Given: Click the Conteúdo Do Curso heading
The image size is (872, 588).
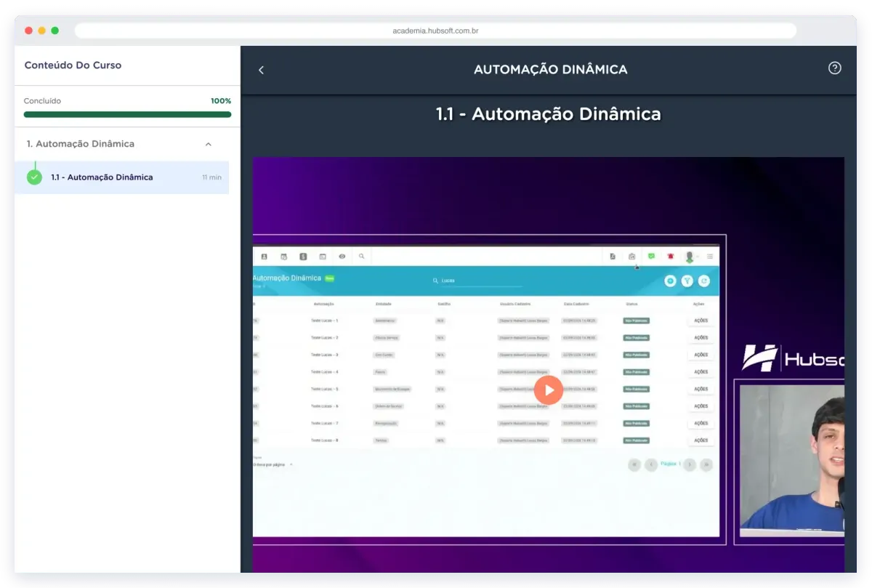Looking at the screenshot, I should tap(73, 65).
